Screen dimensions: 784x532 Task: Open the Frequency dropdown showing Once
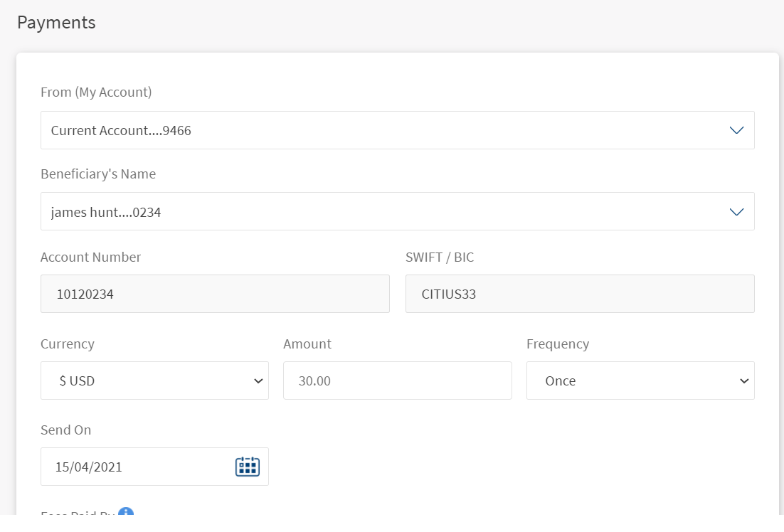point(640,381)
